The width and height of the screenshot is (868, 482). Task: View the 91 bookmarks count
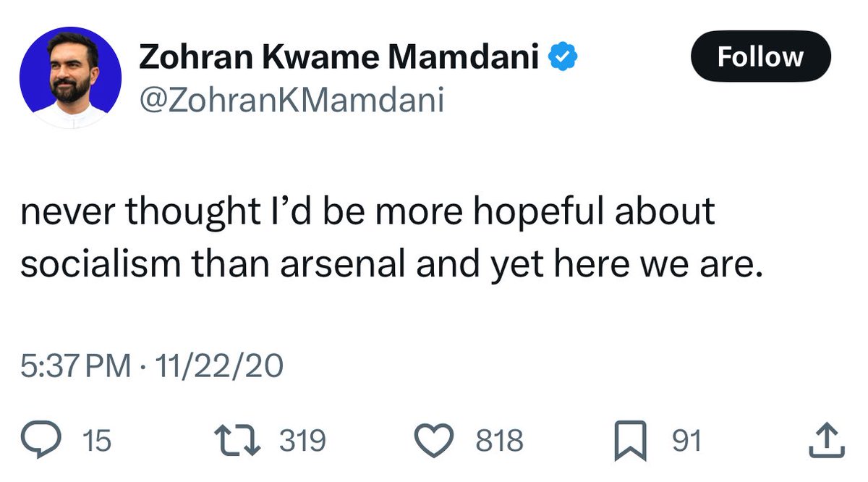[x=686, y=441]
